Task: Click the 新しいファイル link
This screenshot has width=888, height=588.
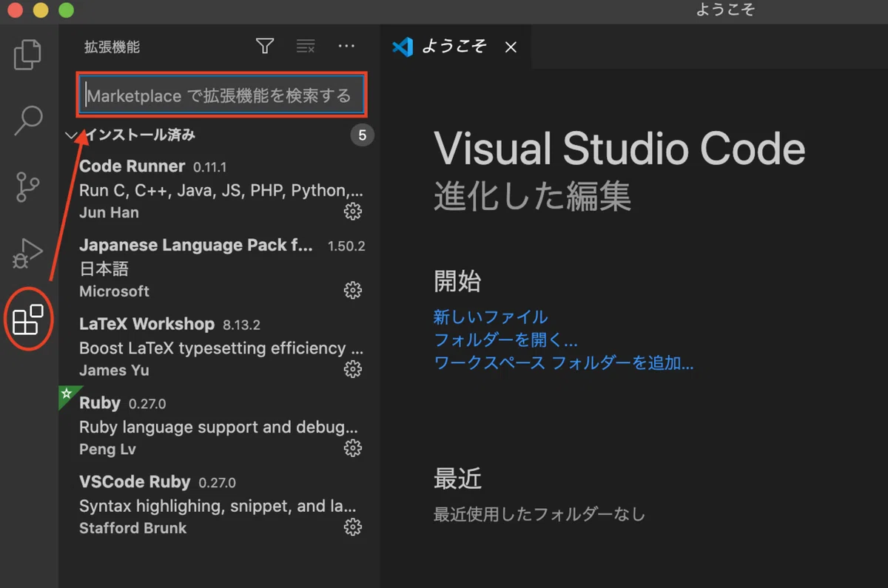Action: [490, 317]
